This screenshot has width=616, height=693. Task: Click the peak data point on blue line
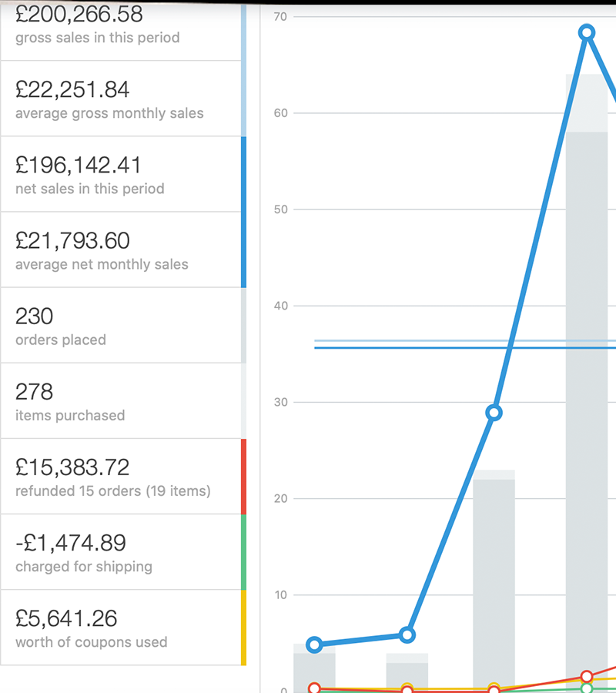click(587, 32)
